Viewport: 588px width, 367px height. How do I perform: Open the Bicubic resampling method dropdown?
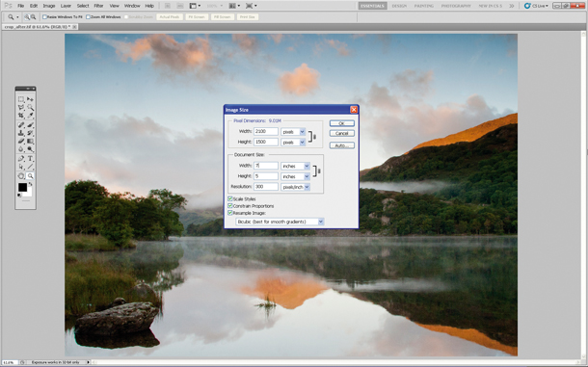click(280, 222)
